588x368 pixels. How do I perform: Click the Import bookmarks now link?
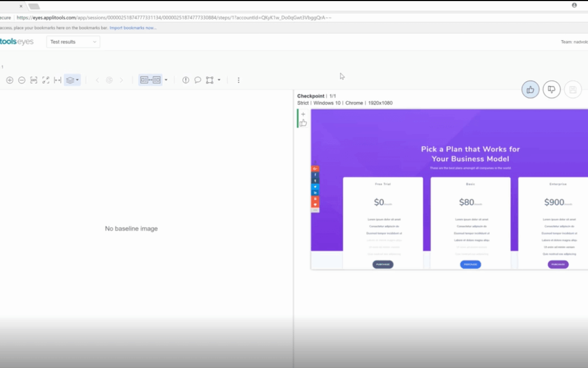click(133, 28)
